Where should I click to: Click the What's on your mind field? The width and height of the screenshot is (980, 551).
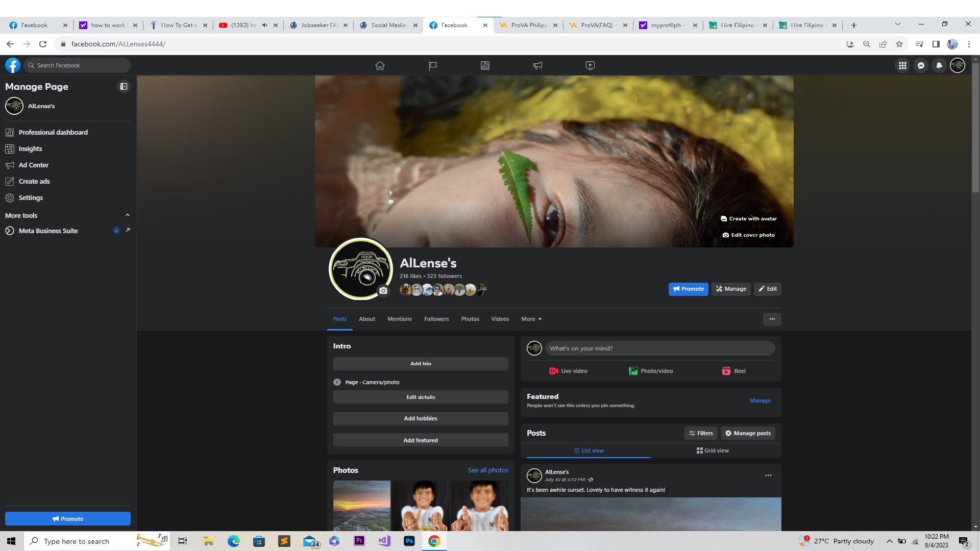coord(659,348)
